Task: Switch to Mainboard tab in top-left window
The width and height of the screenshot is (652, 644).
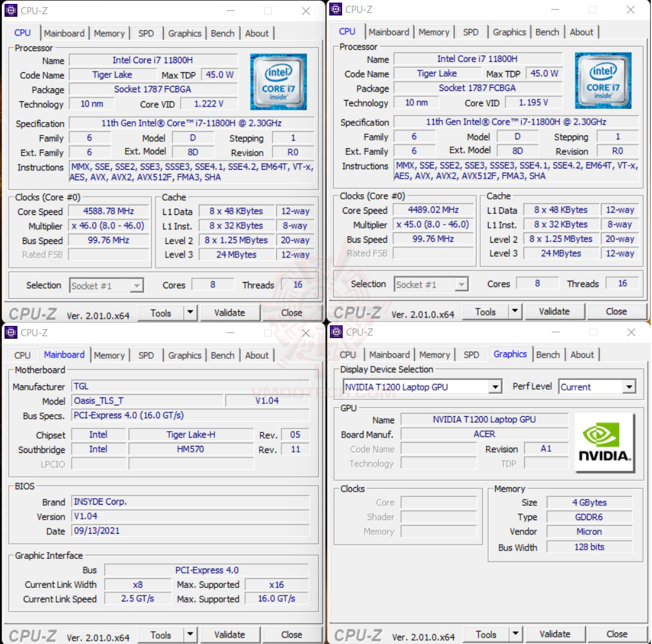Action: pyautogui.click(x=64, y=34)
